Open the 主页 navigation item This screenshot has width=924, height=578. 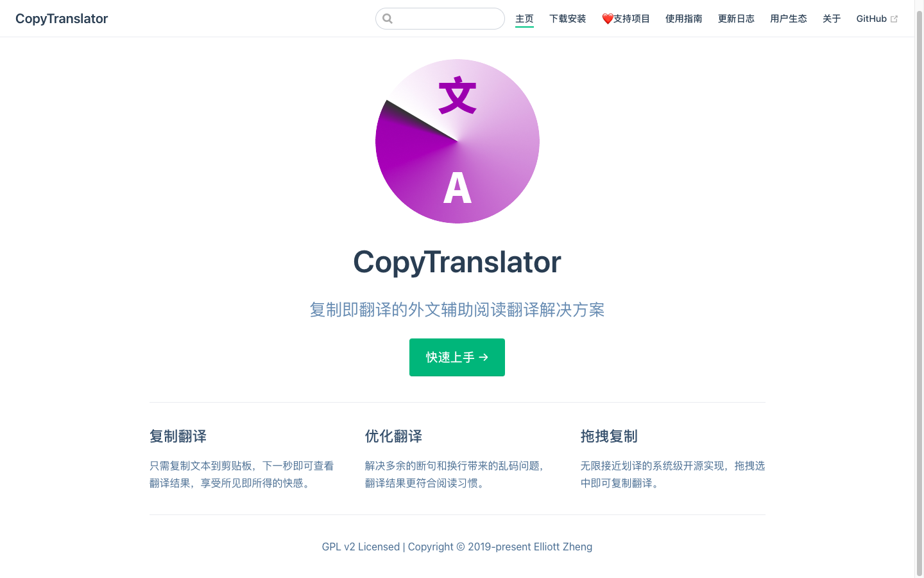(524, 19)
